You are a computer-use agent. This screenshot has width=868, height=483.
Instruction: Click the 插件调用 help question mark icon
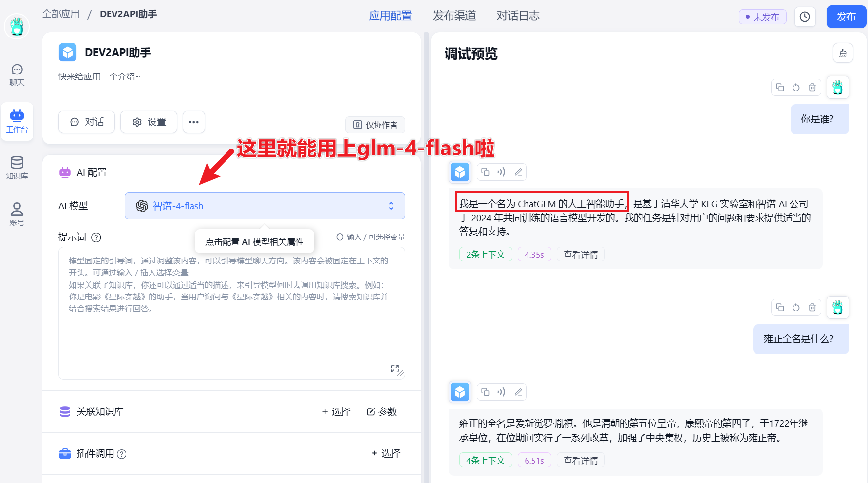[122, 454]
